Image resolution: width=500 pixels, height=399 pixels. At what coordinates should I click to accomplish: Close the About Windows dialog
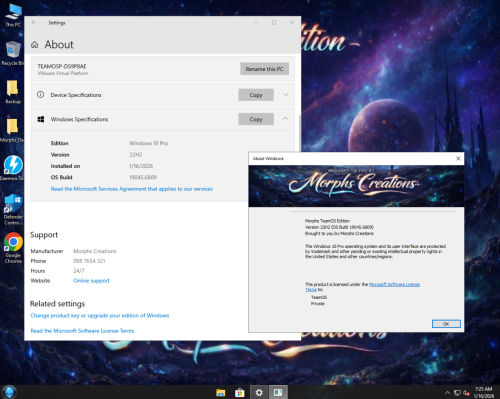[458, 158]
